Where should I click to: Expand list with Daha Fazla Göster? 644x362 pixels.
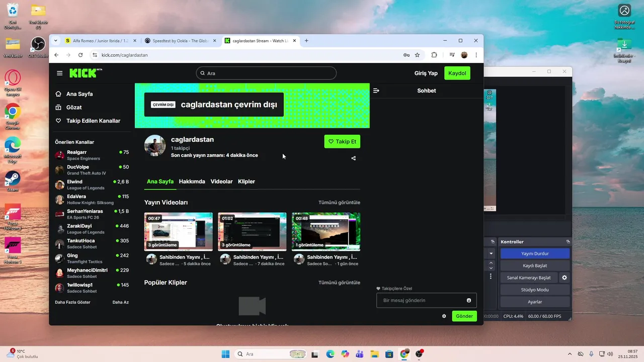tap(72, 302)
